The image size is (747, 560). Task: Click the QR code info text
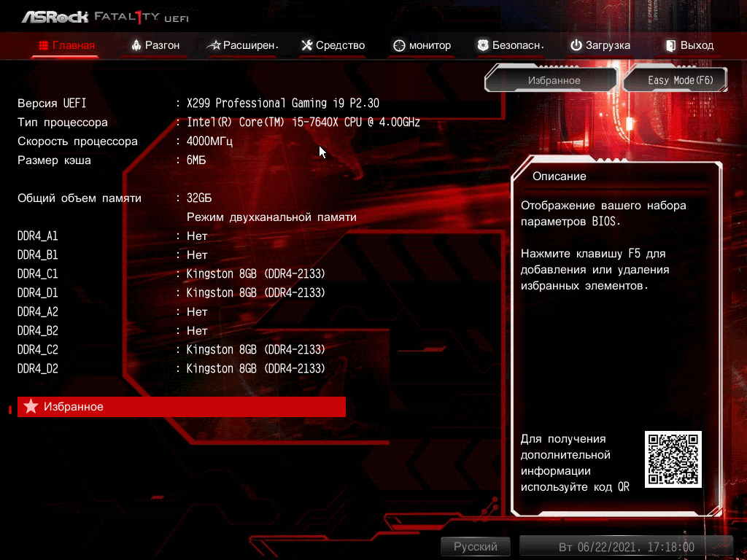pos(575,463)
